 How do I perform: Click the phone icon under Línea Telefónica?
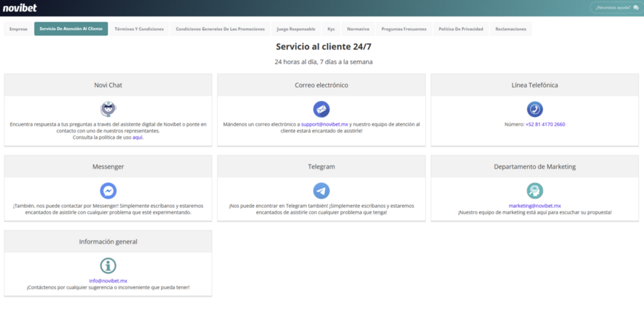[535, 109]
